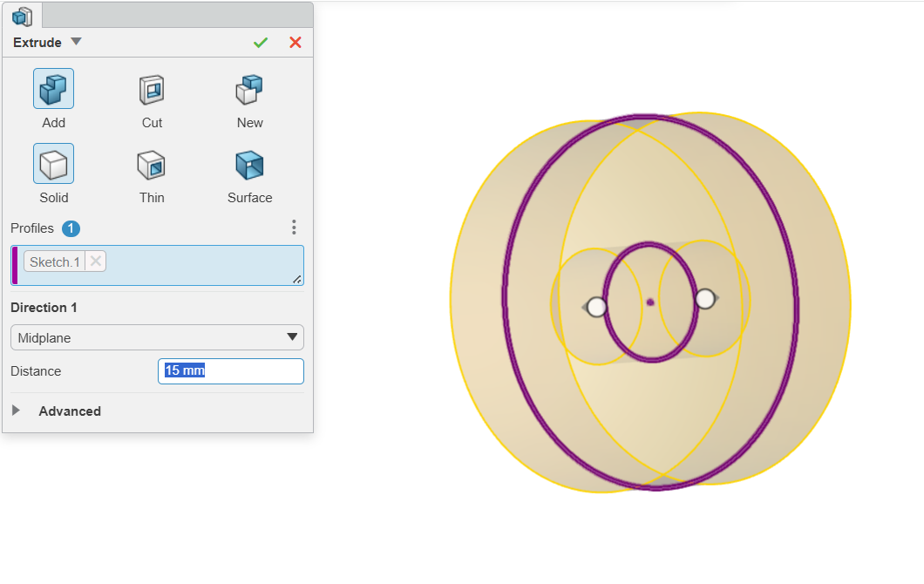Select the Cut extrude mode
Viewport: 924px width, 584px height.
click(152, 89)
